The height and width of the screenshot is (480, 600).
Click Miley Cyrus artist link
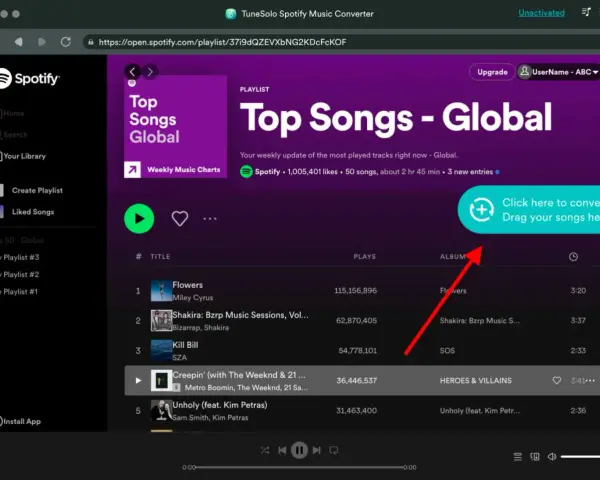click(192, 297)
